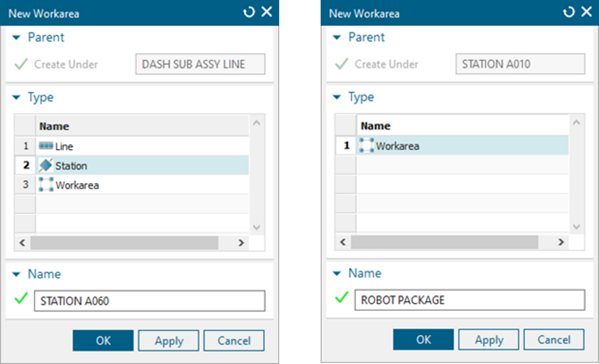
Task: Click right arrow of right horizontal scrollbar
Action: pyautogui.click(x=561, y=242)
